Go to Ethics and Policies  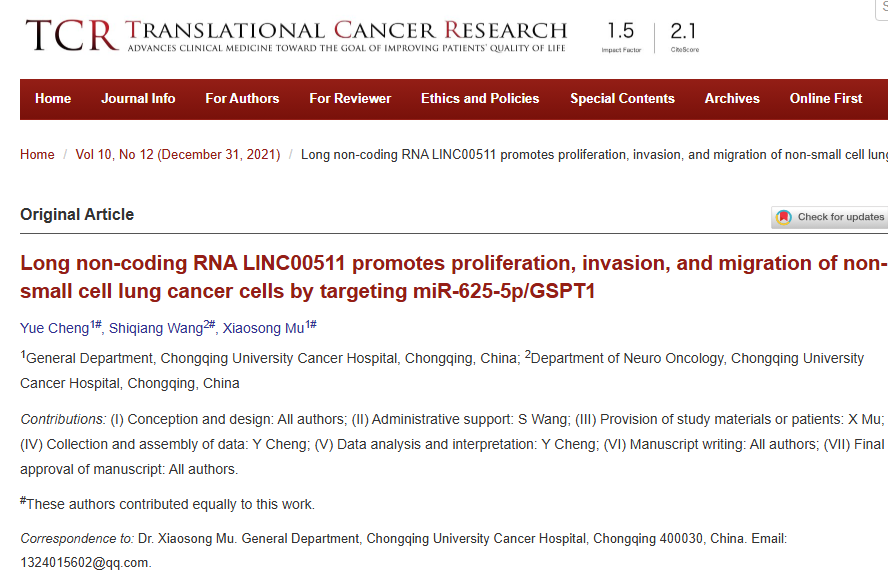tap(480, 99)
